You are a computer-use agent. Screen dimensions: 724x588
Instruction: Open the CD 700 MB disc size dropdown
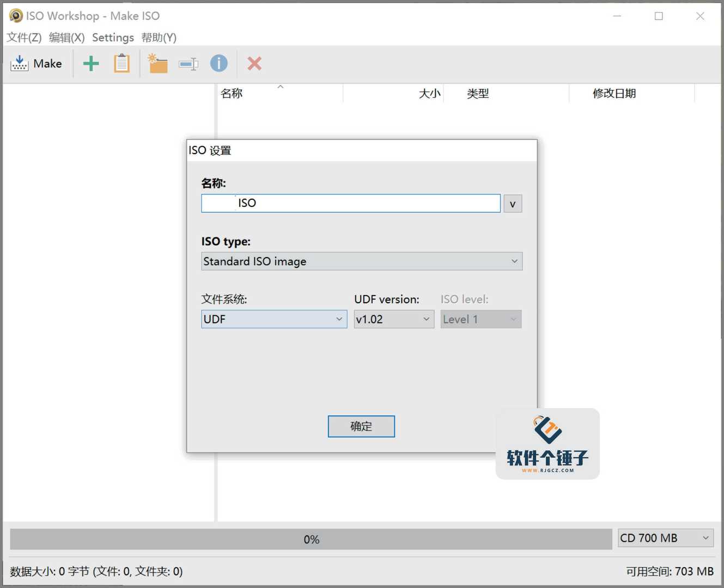pyautogui.click(x=666, y=538)
